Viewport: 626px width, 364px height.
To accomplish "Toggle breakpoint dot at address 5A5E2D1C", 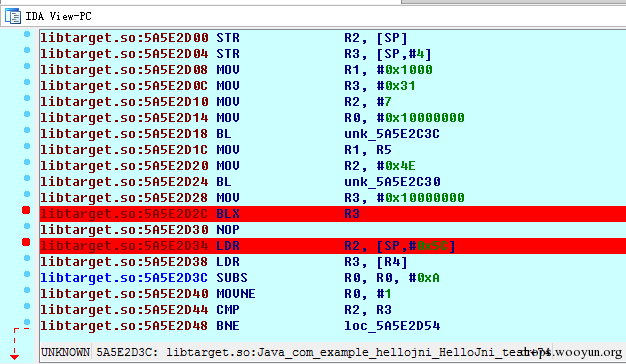I will (27, 146).
